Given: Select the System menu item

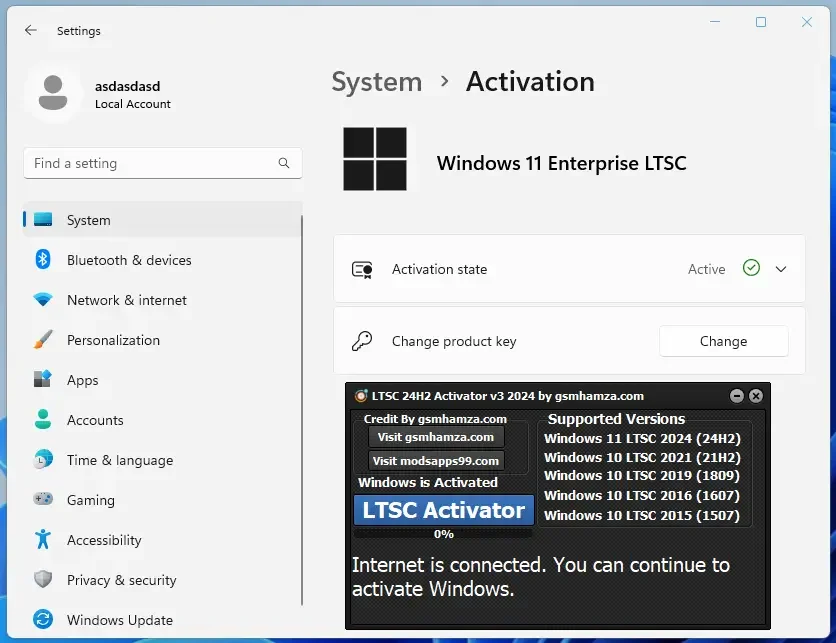Looking at the screenshot, I should click(88, 220).
